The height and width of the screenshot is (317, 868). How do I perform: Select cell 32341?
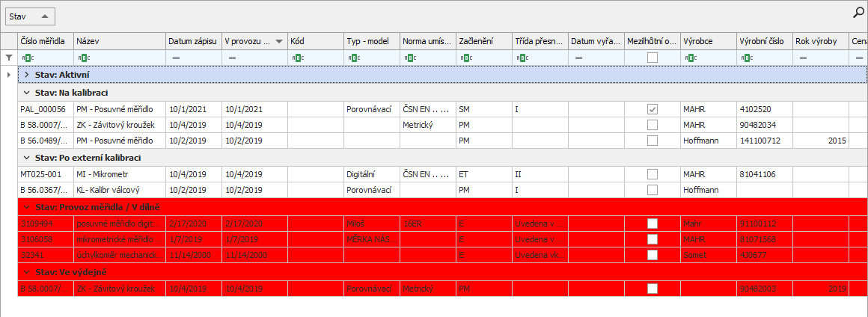[46, 254]
